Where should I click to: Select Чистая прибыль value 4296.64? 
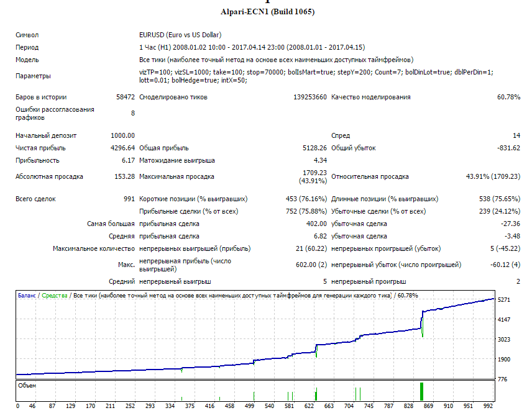[x=122, y=148]
